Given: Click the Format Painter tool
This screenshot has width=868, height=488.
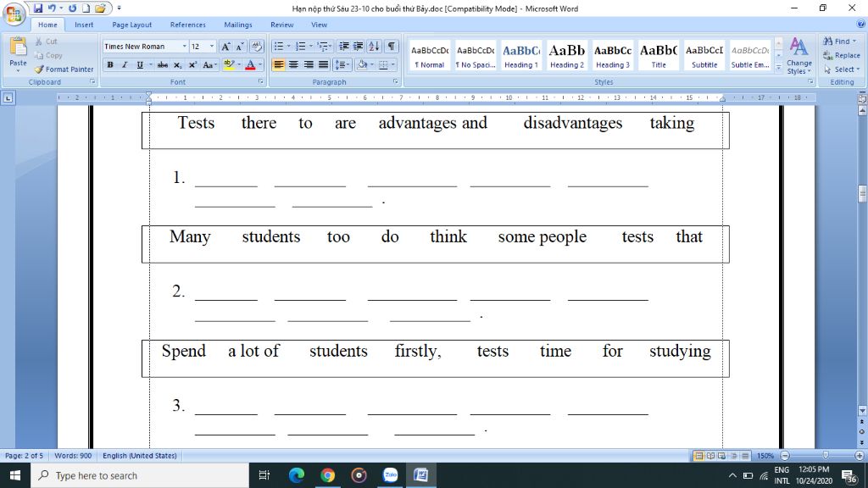Looking at the screenshot, I should (x=64, y=69).
